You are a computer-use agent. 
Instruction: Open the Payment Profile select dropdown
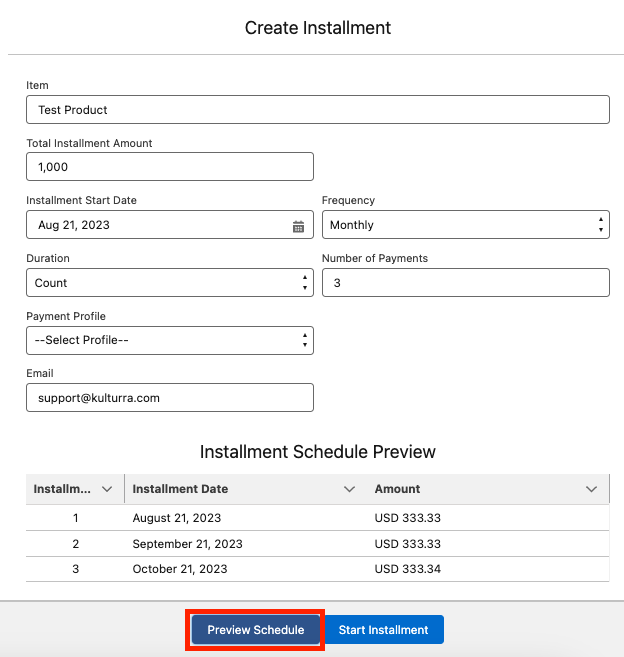point(170,340)
